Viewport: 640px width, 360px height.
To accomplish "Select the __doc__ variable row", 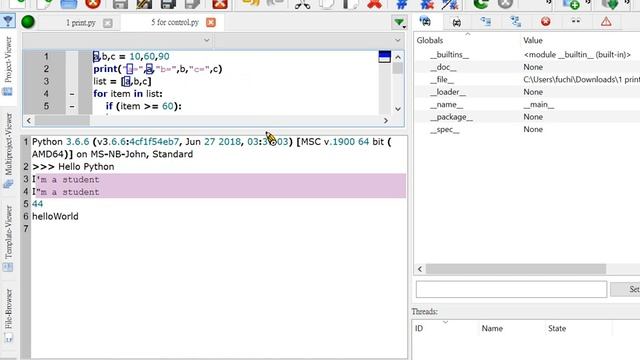I will 527,67.
